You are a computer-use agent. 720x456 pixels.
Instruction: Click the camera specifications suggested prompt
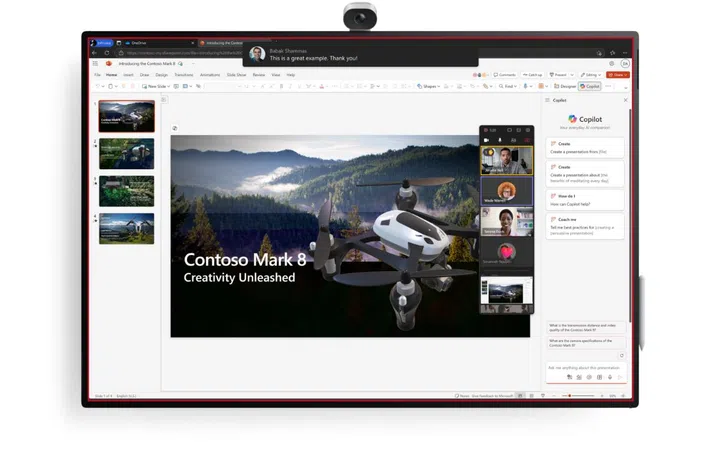coord(586,343)
